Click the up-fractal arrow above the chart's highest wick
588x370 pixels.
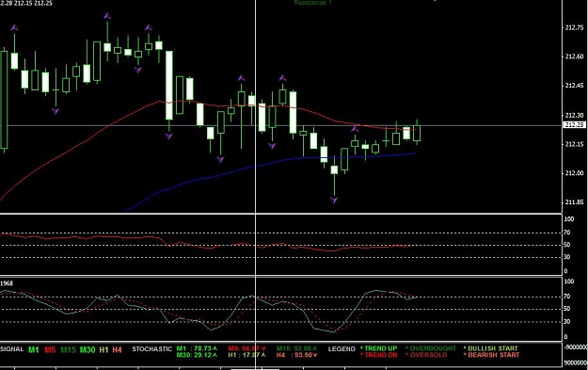tap(107, 16)
